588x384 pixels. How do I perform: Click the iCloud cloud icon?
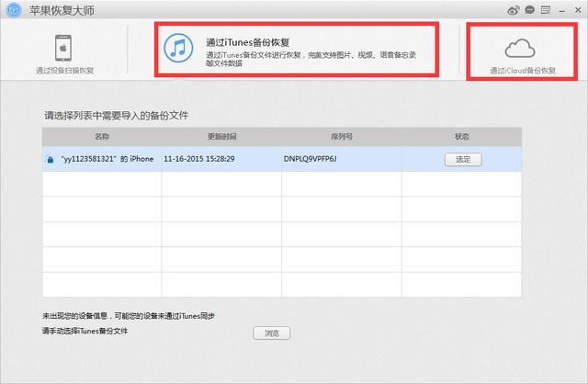click(520, 49)
